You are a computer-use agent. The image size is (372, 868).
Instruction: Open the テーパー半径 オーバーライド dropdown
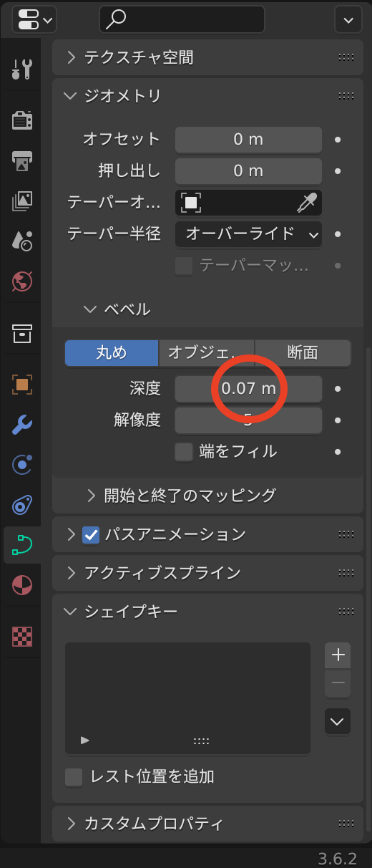tap(248, 233)
